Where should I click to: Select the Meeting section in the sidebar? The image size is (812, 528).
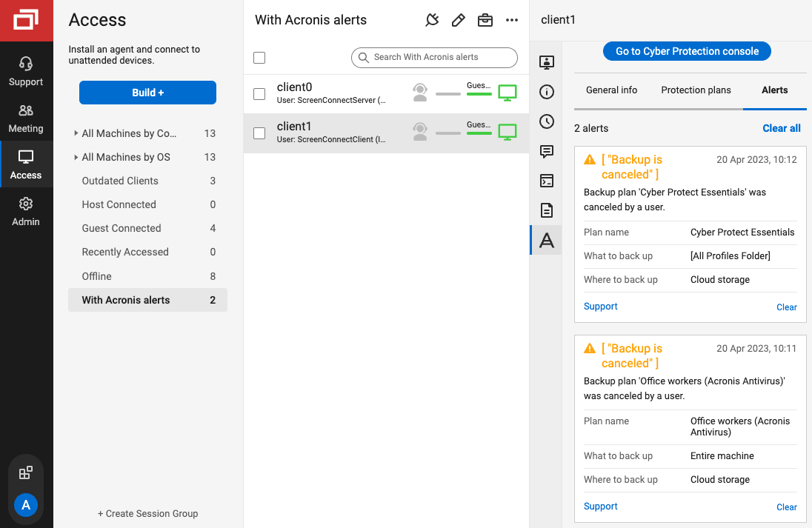click(26, 117)
